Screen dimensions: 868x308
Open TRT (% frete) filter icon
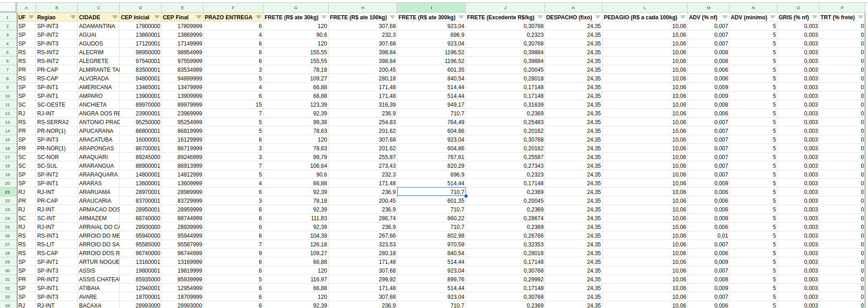[x=861, y=17]
